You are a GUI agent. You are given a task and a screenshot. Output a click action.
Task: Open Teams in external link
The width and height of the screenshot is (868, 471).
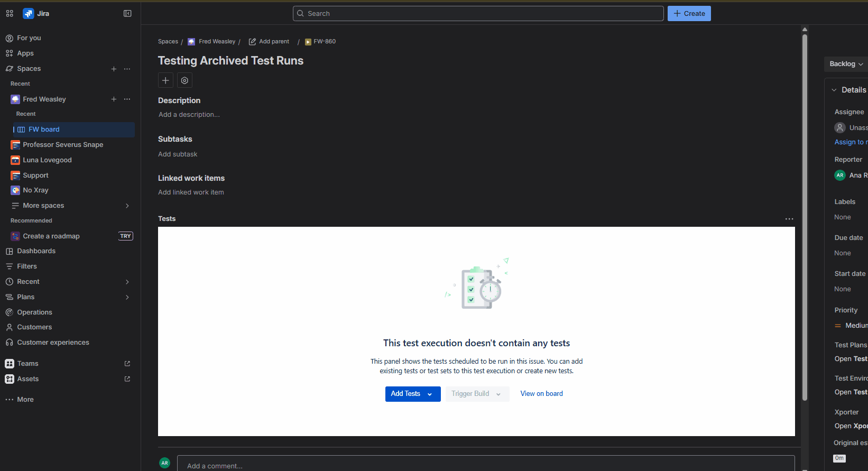pos(127,364)
